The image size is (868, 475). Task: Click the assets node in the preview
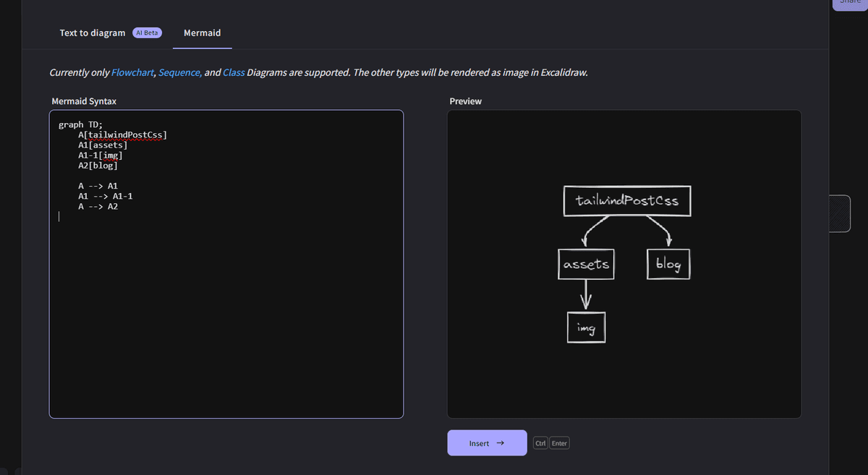(x=587, y=265)
